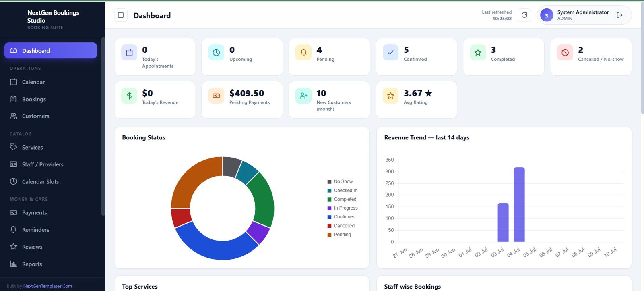Click the red Cancelled donut segment
Viewport: 644px width, 291px height.
coord(180,218)
